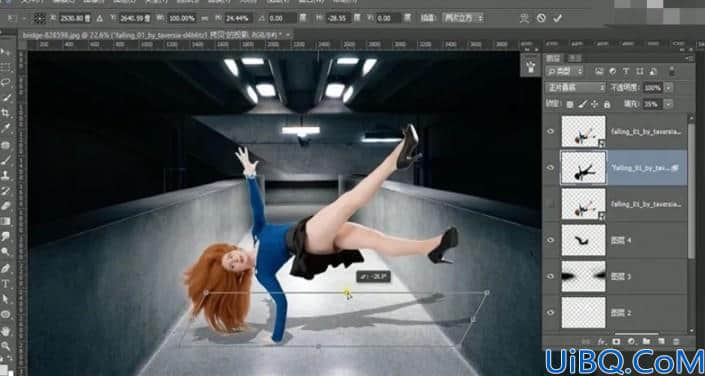Screen dimensions: 705x376
Task: Select the Crop tool
Action: point(6,113)
